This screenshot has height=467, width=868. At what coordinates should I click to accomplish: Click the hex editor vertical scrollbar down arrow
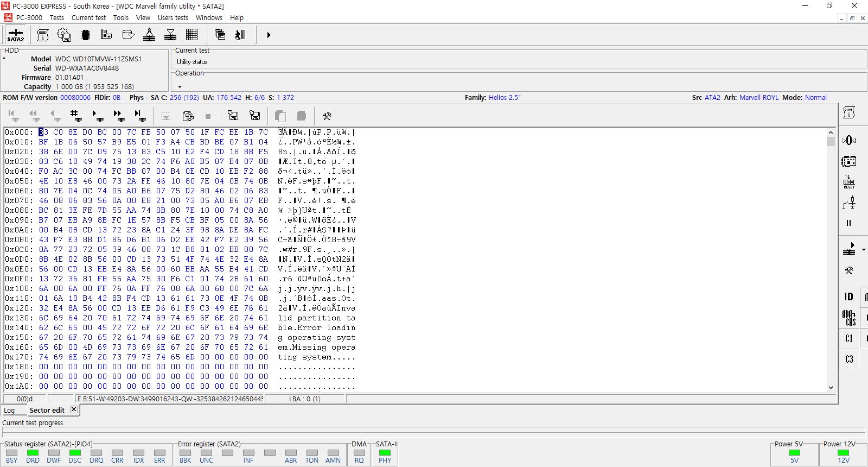pos(831,388)
